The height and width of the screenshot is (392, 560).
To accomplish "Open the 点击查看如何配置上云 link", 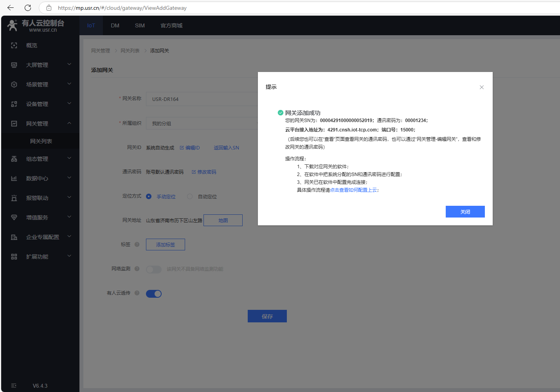I will 353,190.
